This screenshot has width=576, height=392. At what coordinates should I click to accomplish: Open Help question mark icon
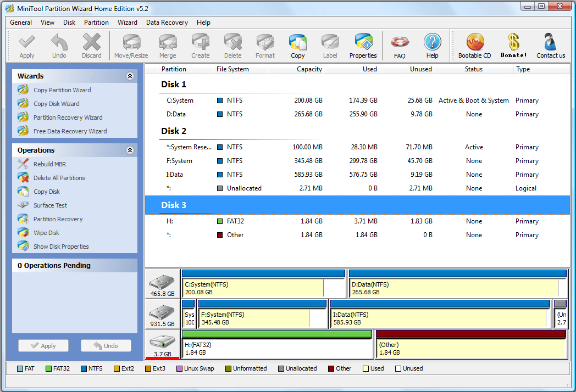(x=433, y=42)
